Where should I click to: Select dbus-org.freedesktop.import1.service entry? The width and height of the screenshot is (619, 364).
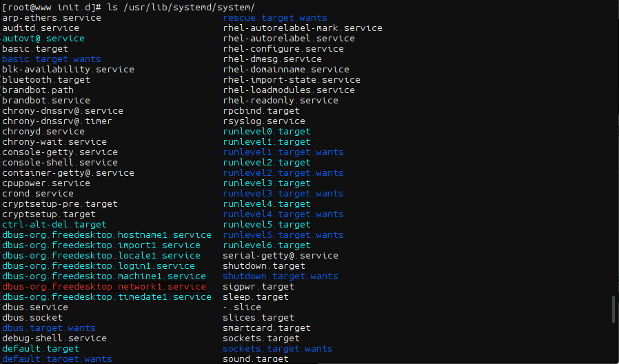tap(101, 245)
